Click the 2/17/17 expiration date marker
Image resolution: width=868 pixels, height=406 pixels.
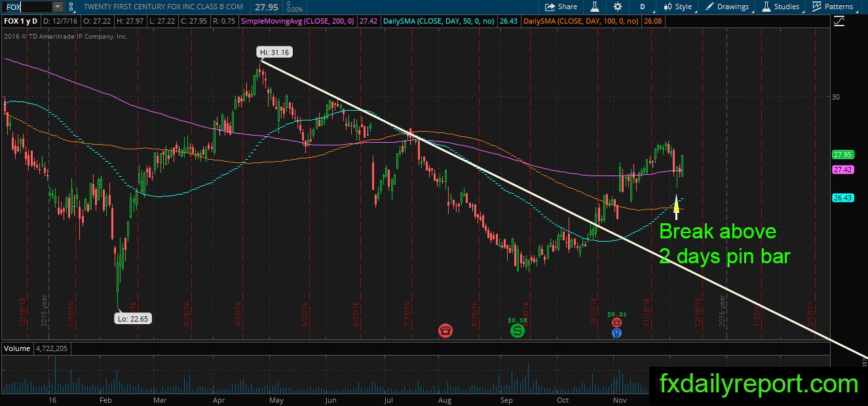point(810,313)
